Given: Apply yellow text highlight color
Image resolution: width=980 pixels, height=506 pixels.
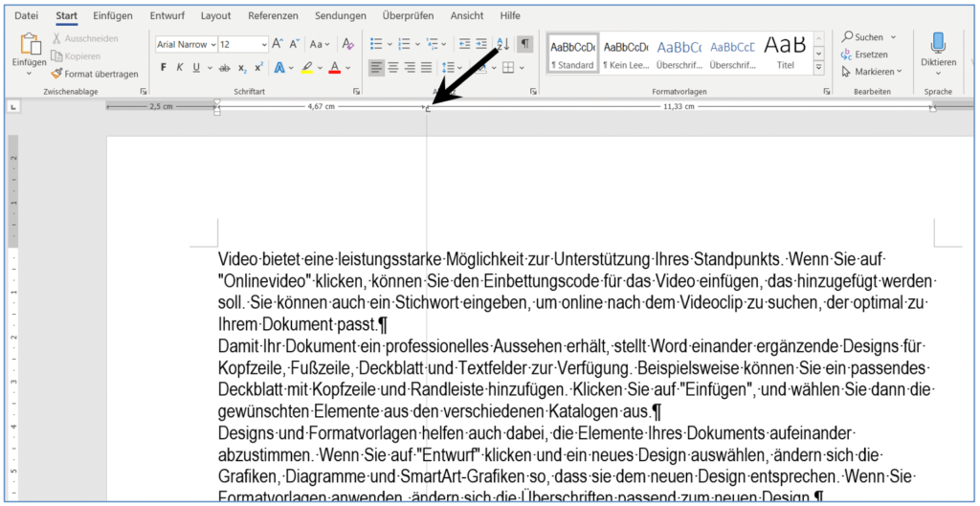Looking at the screenshot, I should point(307,68).
